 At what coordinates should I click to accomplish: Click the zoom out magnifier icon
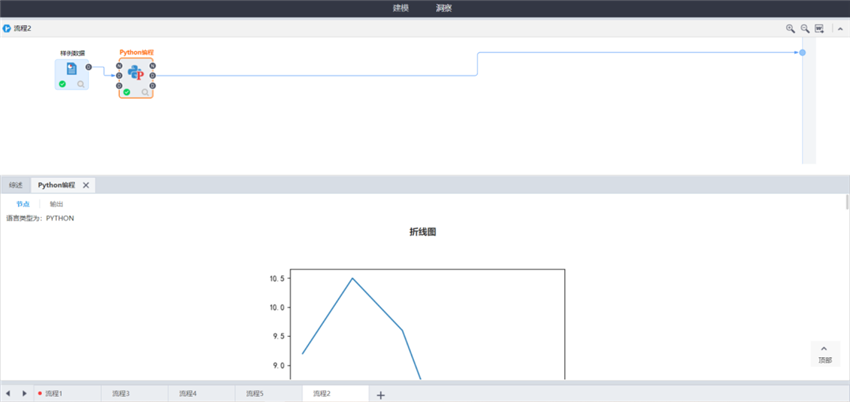[x=804, y=29]
